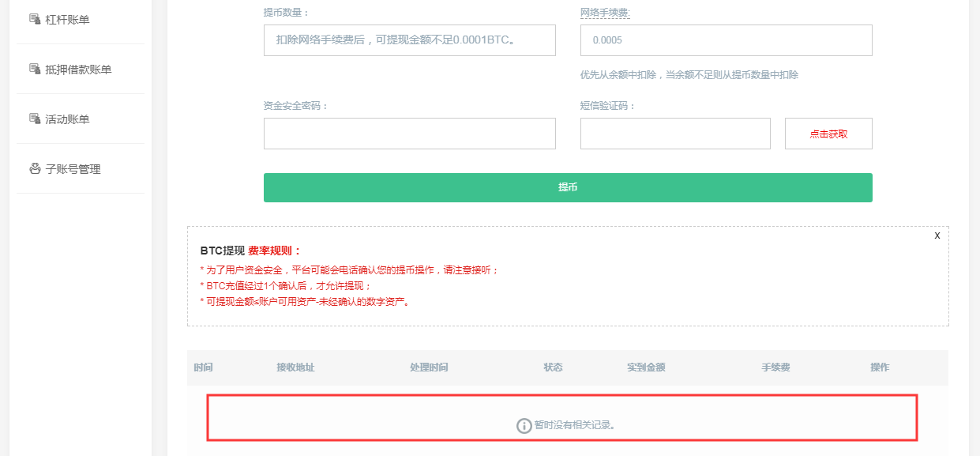Click the 状态 column header
The width and height of the screenshot is (980, 456).
pyautogui.click(x=553, y=367)
